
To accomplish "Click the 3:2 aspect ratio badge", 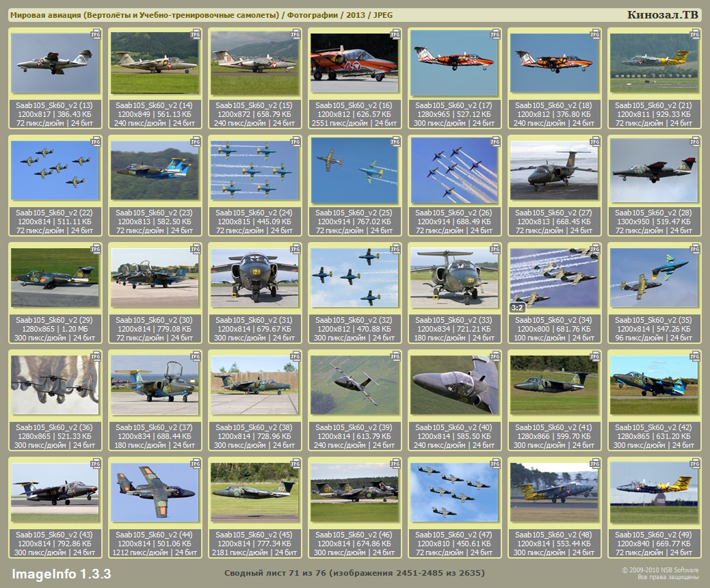I will click(518, 308).
